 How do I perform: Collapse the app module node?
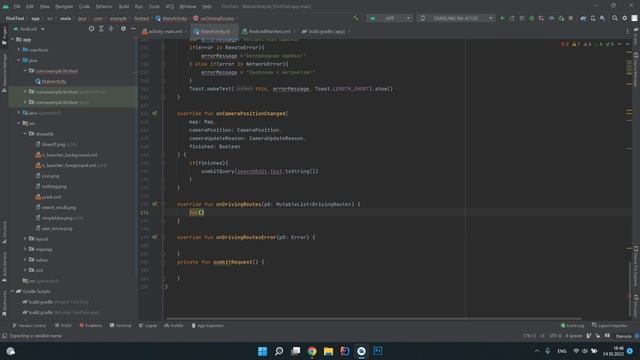coord(12,40)
